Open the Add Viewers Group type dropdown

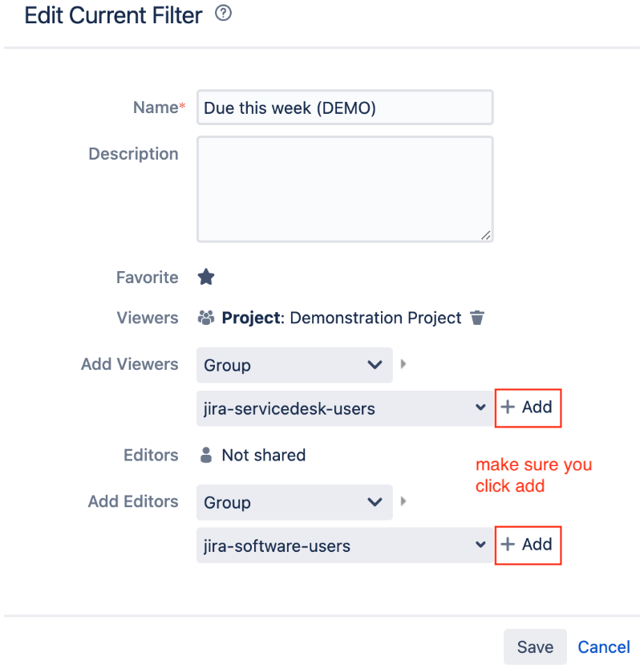point(294,365)
